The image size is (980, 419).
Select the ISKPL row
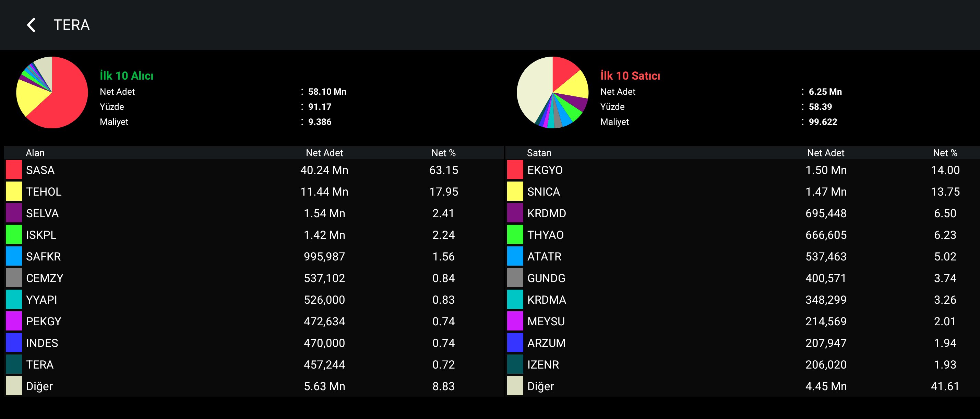coord(41,235)
